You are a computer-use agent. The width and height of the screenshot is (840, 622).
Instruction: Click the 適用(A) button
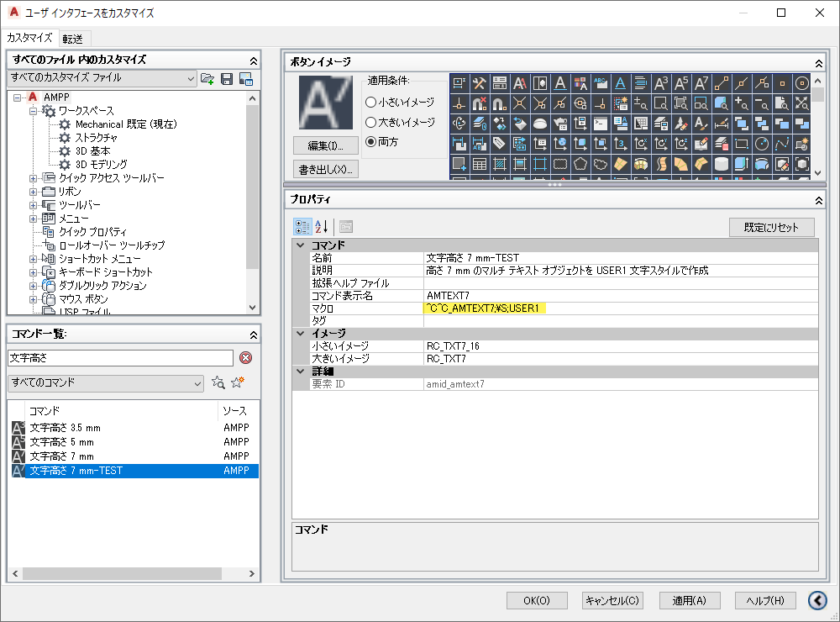690,600
